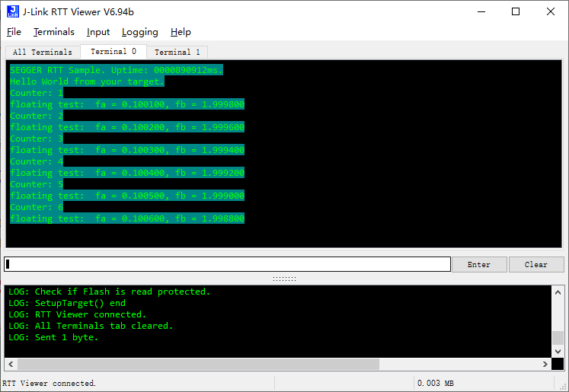This screenshot has width=569, height=392.
Task: Click 'LOG: SetupTarget() end' entry
Action: click(67, 303)
